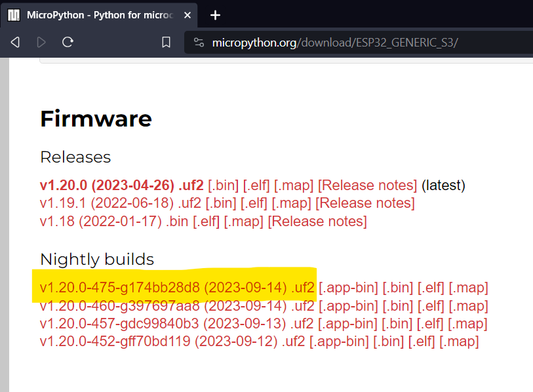Download v1.20.0 (2023-04-26) .uf2 release
The image size is (533, 392).
(122, 186)
